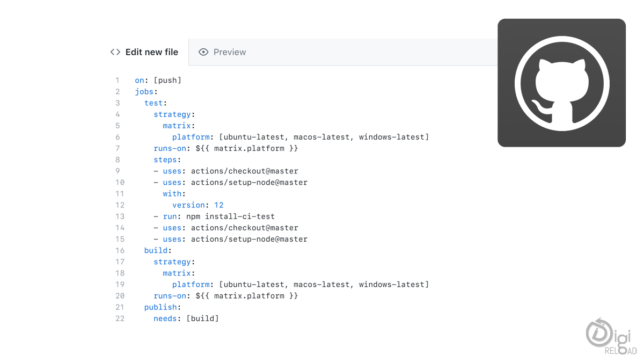
Task: Click the version value 12
Action: point(218,205)
